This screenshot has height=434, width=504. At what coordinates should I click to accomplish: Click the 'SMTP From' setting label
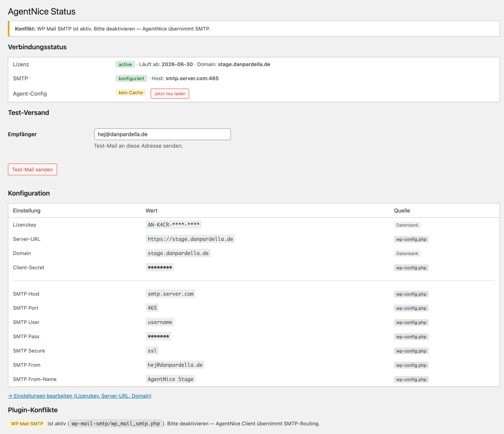pyautogui.click(x=27, y=365)
